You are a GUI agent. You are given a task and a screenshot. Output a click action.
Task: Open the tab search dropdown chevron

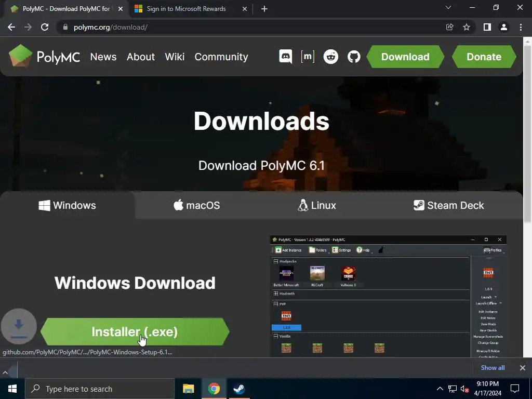tap(448, 7)
